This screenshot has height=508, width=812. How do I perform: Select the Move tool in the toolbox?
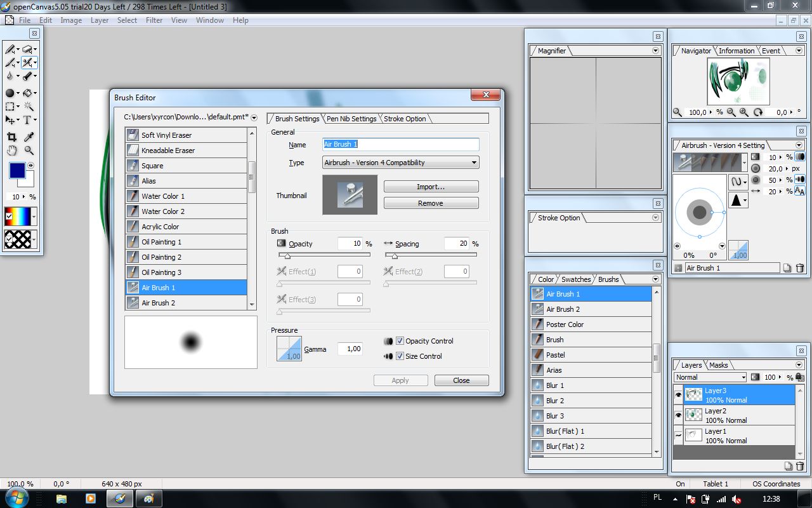pos(10,120)
